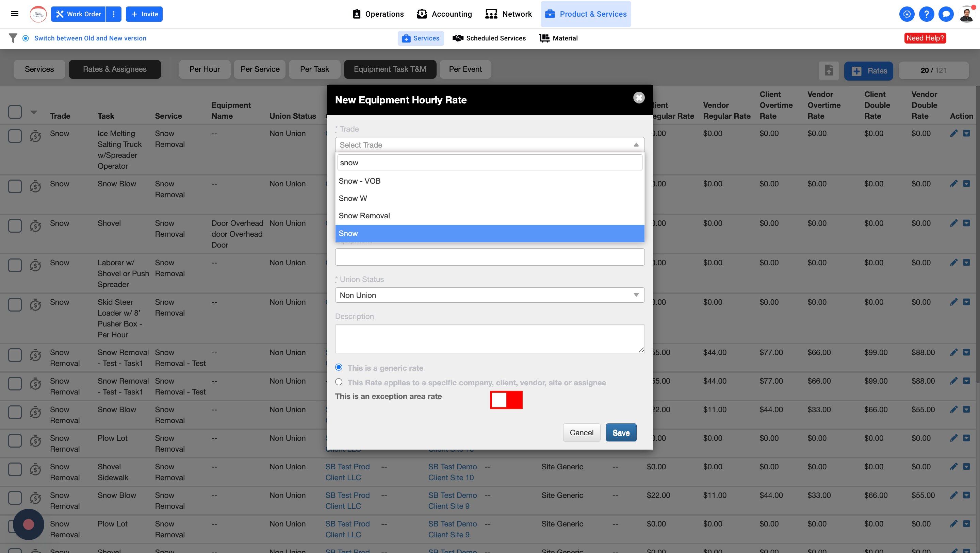
Task: Collapse the Select Trade dropdown
Action: [636, 145]
